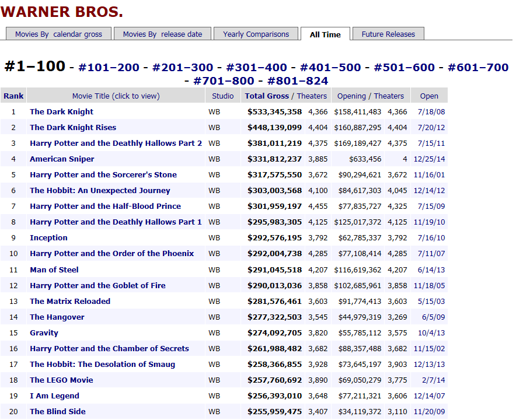
Task: View Harry Potter and the Goblet of Fire
Action: pyautogui.click(x=97, y=285)
